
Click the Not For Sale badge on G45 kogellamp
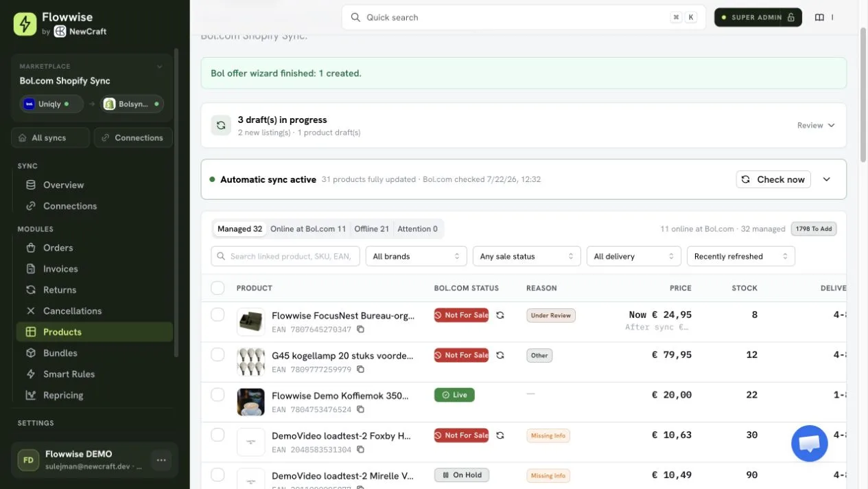[x=461, y=355]
